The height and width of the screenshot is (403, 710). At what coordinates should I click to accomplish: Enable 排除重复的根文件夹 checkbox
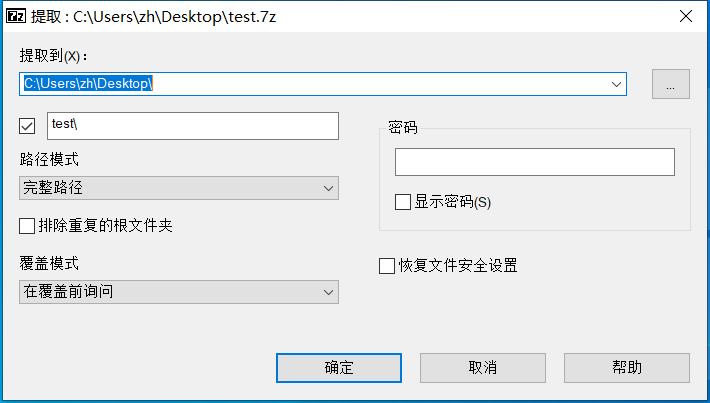27,226
